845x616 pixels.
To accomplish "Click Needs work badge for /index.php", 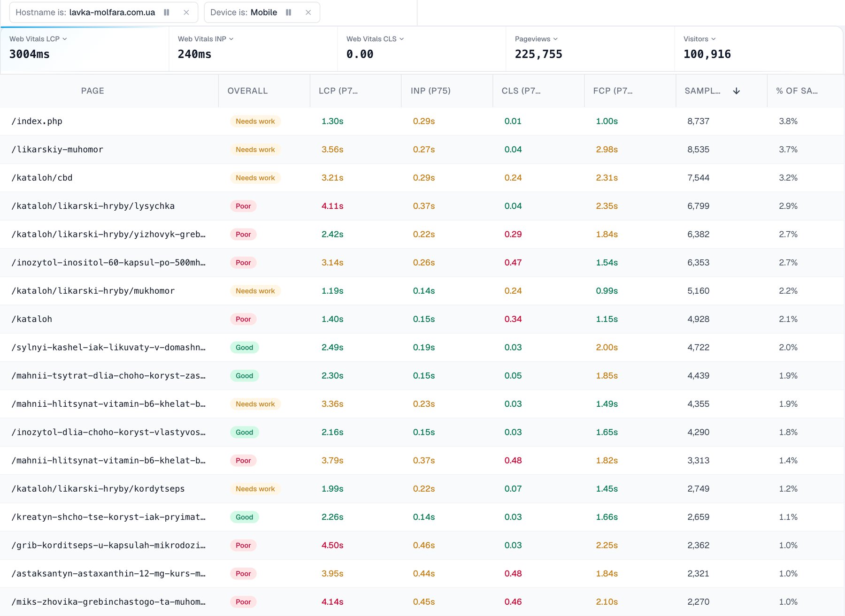I will coord(255,121).
